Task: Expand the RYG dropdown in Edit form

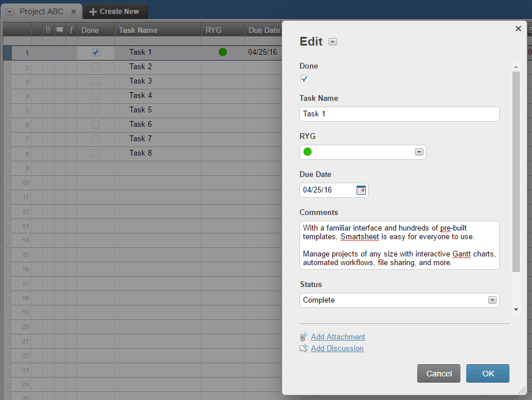Action: [419, 152]
